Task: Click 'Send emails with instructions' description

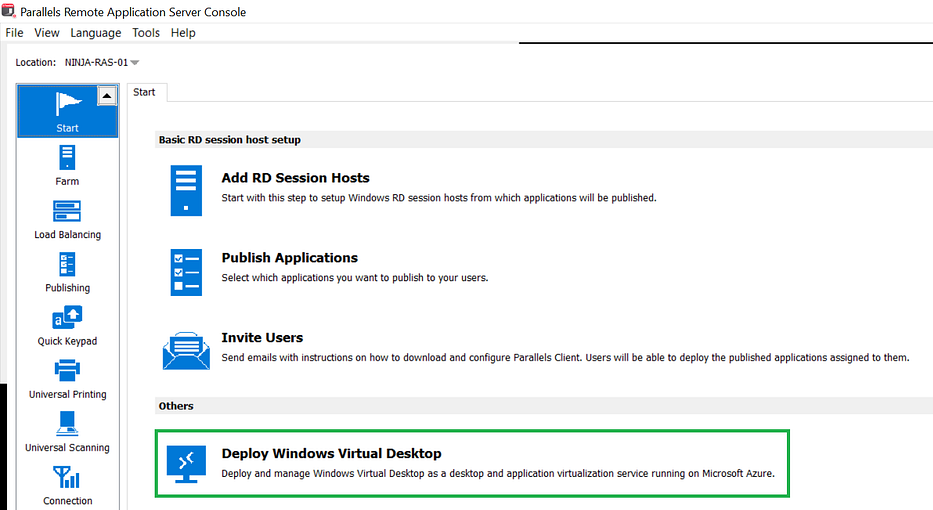Action: tap(565, 358)
